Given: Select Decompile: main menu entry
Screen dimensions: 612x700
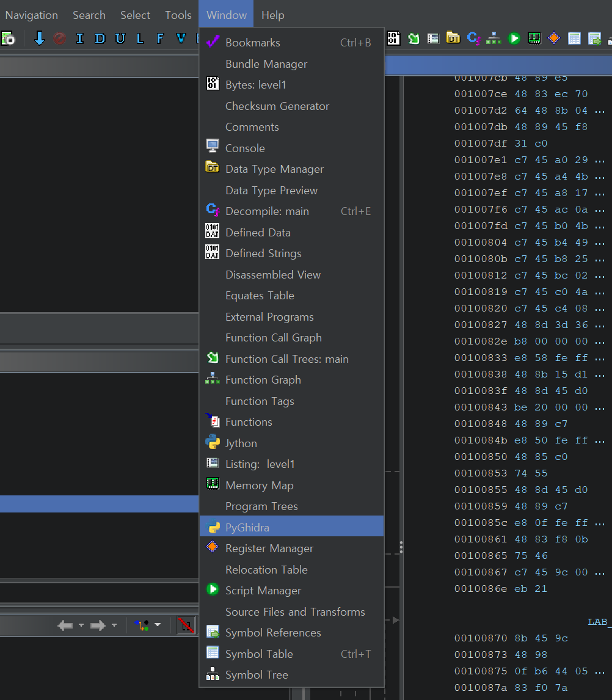Looking at the screenshot, I should [x=291, y=211].
